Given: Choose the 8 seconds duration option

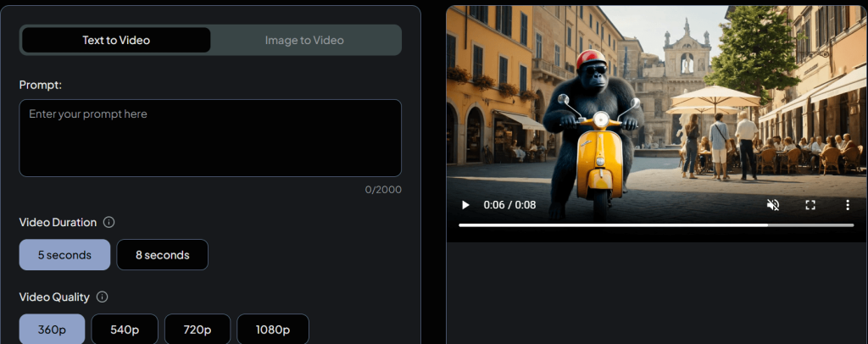Looking at the screenshot, I should 162,254.
